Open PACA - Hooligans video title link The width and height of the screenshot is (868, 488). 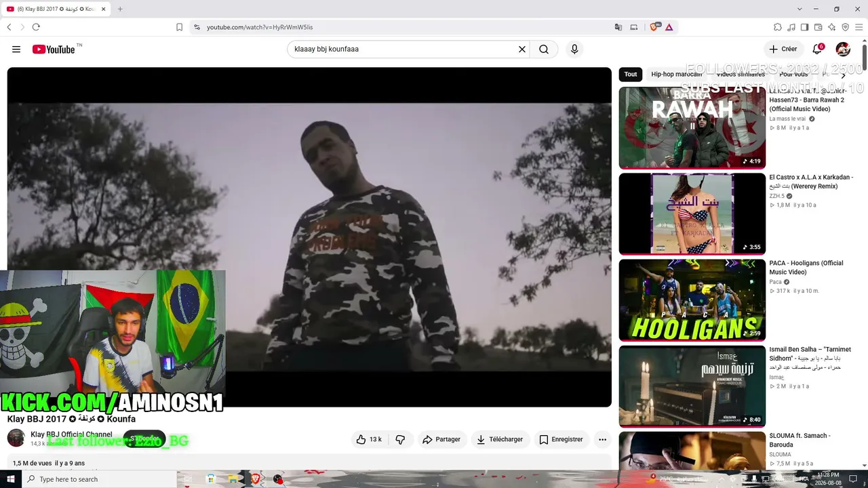806,268
